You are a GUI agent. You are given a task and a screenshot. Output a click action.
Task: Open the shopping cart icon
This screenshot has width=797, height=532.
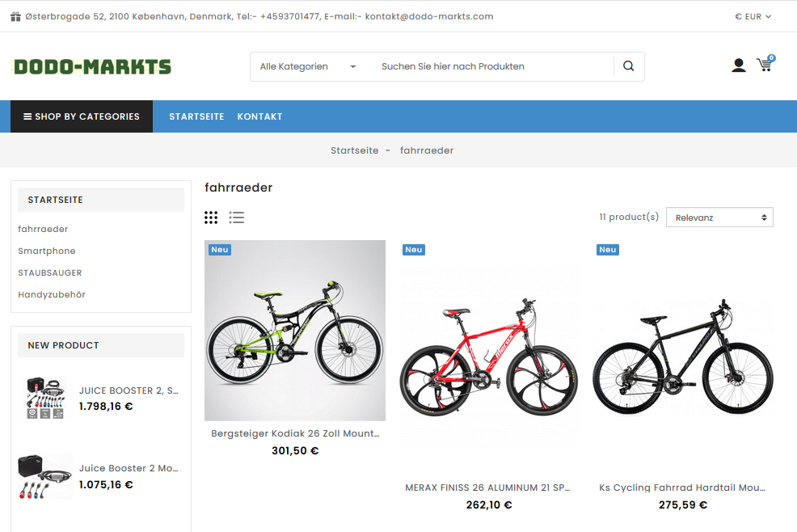765,64
